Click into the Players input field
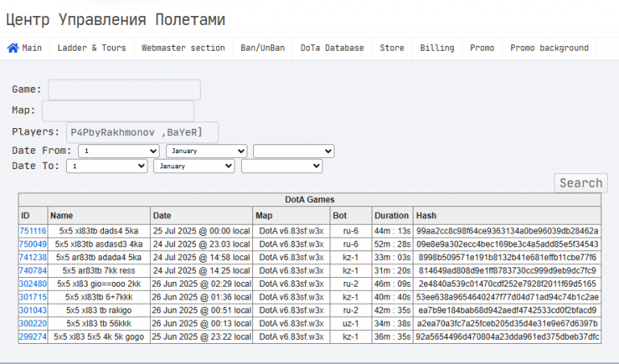 pyautogui.click(x=142, y=133)
